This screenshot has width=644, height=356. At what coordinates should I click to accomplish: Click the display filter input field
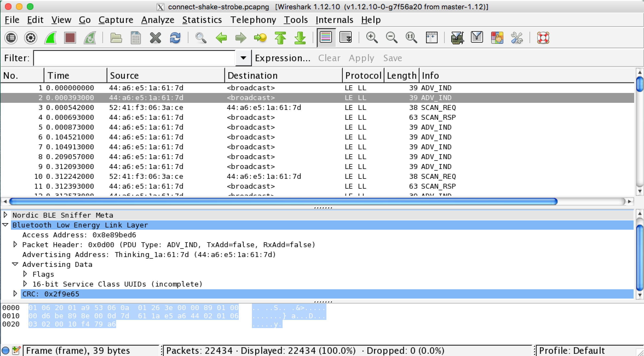[x=134, y=58]
